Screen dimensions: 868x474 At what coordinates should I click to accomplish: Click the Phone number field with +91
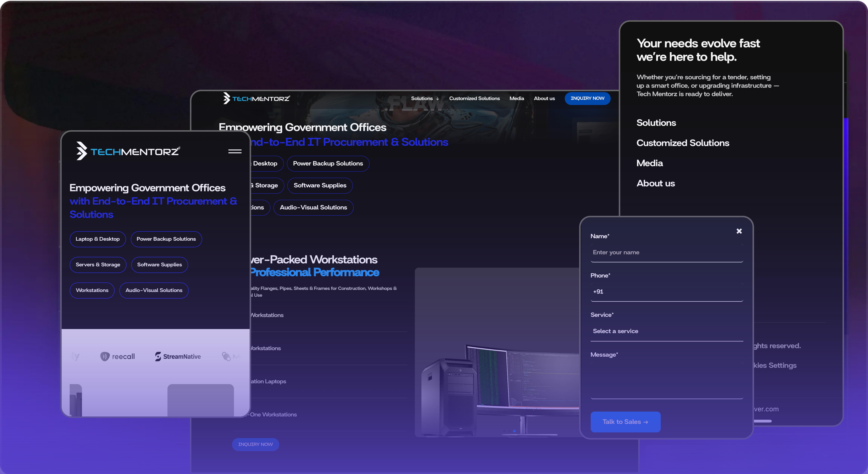click(x=666, y=292)
